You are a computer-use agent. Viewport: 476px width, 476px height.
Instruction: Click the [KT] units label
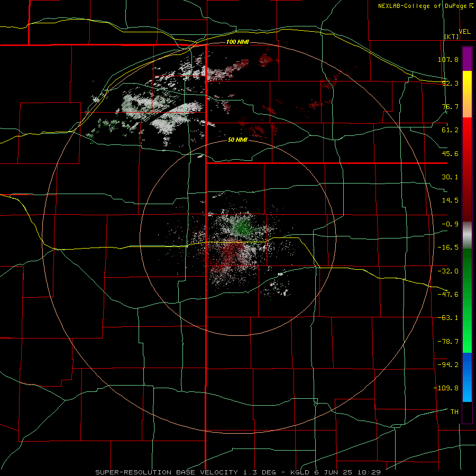(x=452, y=36)
